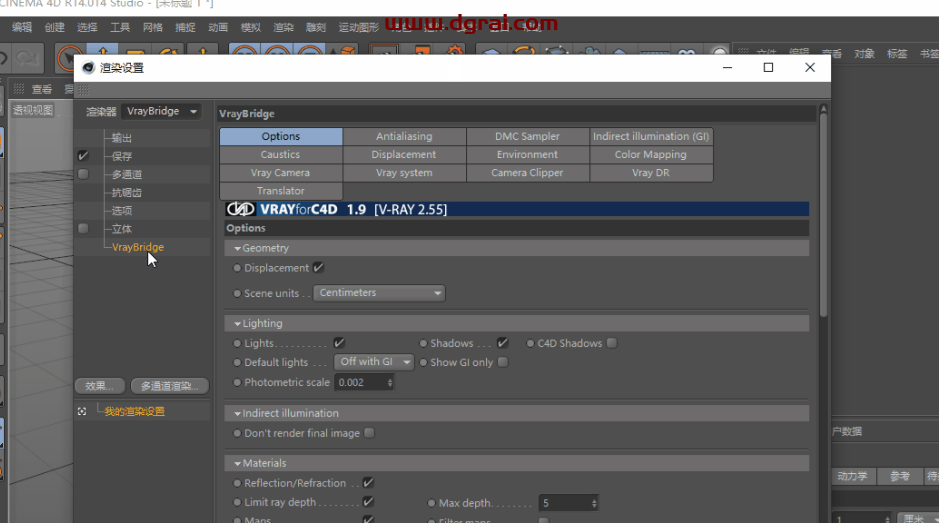939x523 pixels.
Task: Click the Max depth stepper arrows
Action: (594, 503)
